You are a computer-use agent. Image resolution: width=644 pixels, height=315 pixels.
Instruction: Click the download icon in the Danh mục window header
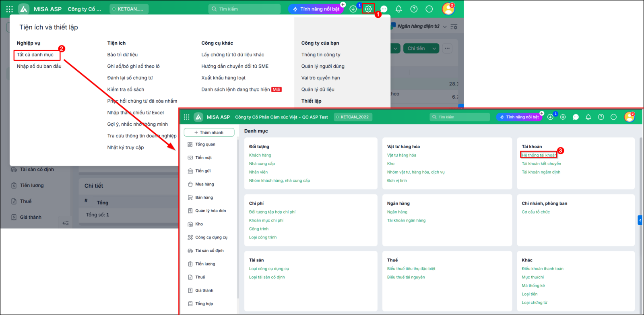click(x=550, y=117)
